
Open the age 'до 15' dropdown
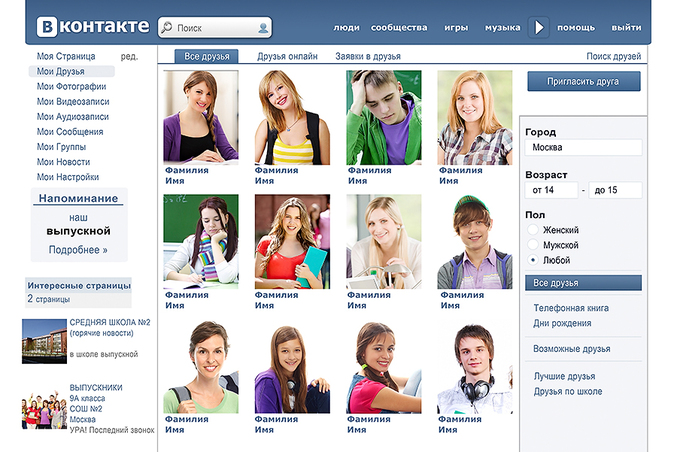(615, 190)
